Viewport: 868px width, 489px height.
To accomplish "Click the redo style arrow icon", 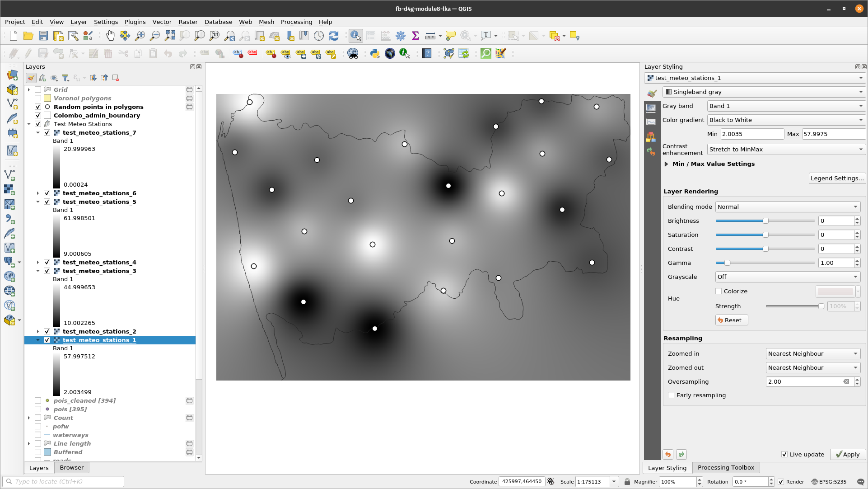I will pos(681,454).
